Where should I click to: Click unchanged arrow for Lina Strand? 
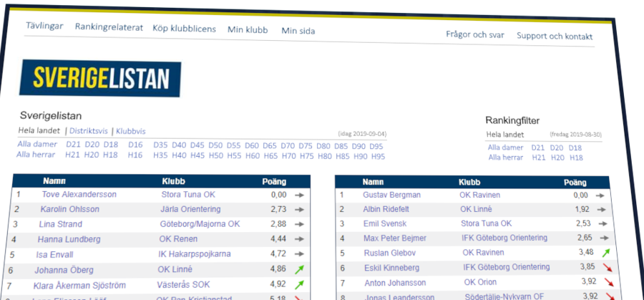click(x=299, y=224)
